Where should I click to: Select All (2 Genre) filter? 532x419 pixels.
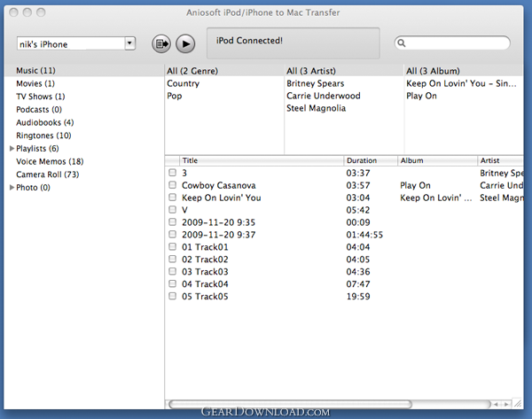coord(192,71)
